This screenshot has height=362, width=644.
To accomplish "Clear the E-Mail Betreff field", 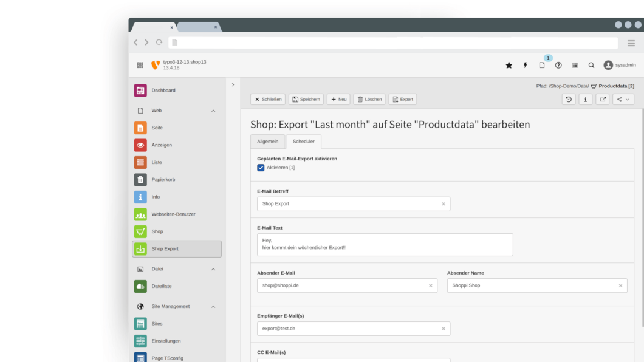I will coord(444,204).
